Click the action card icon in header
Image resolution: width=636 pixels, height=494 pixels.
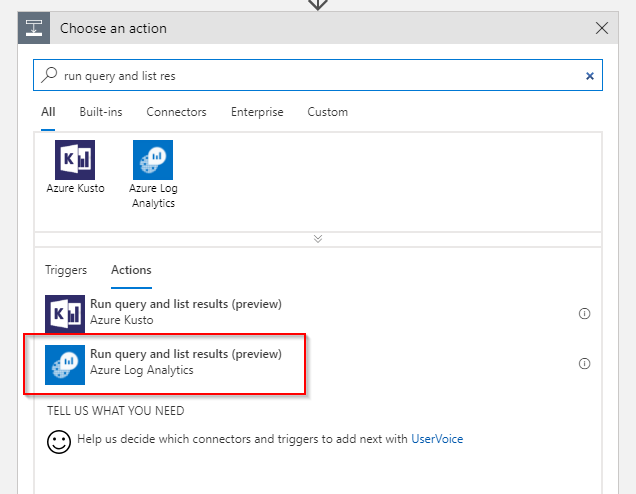coord(34,28)
